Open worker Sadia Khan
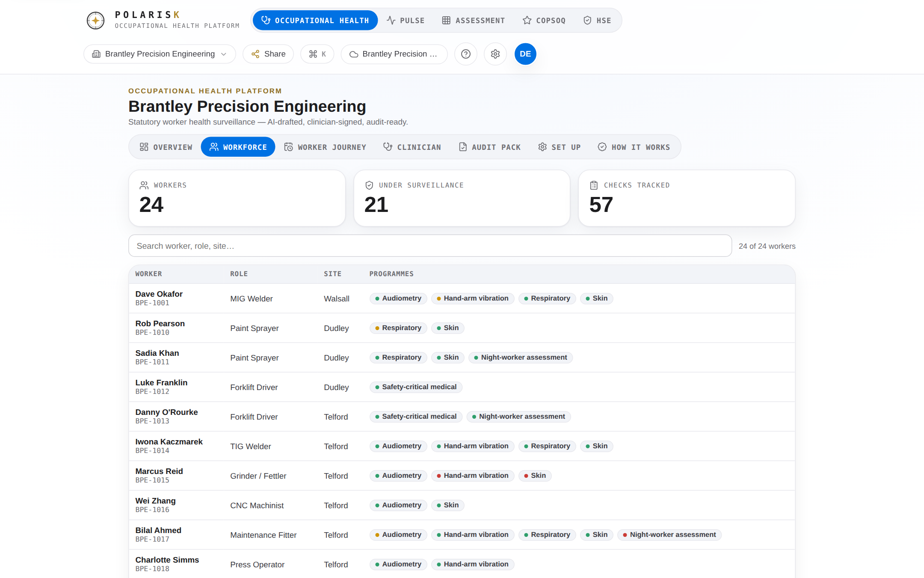 tap(157, 353)
